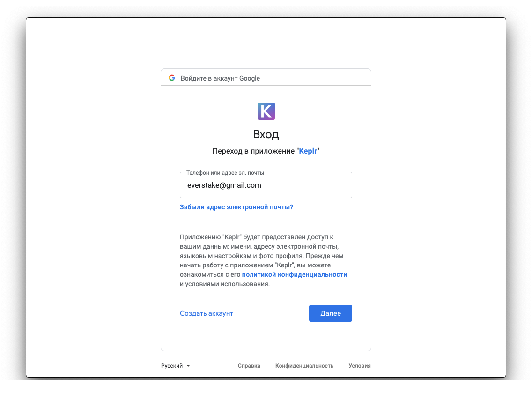The height and width of the screenshot is (412, 532).
Task: Open the 'Справка' footer link
Action: 249,366
